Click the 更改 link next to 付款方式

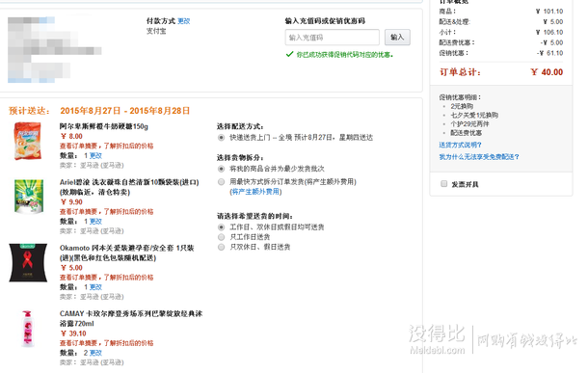184,21
